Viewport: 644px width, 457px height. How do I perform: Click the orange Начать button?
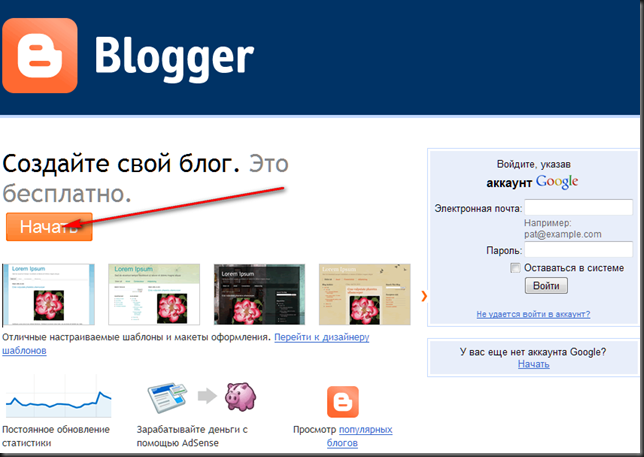(49, 227)
